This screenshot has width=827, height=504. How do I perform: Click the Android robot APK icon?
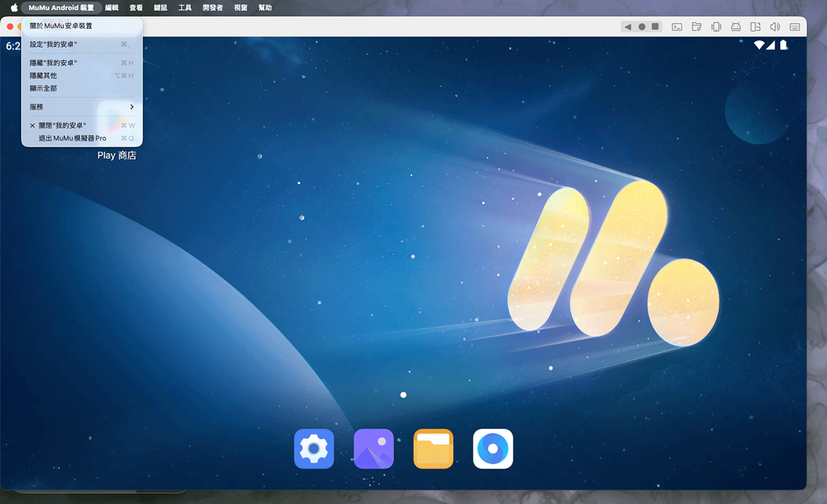(x=735, y=27)
